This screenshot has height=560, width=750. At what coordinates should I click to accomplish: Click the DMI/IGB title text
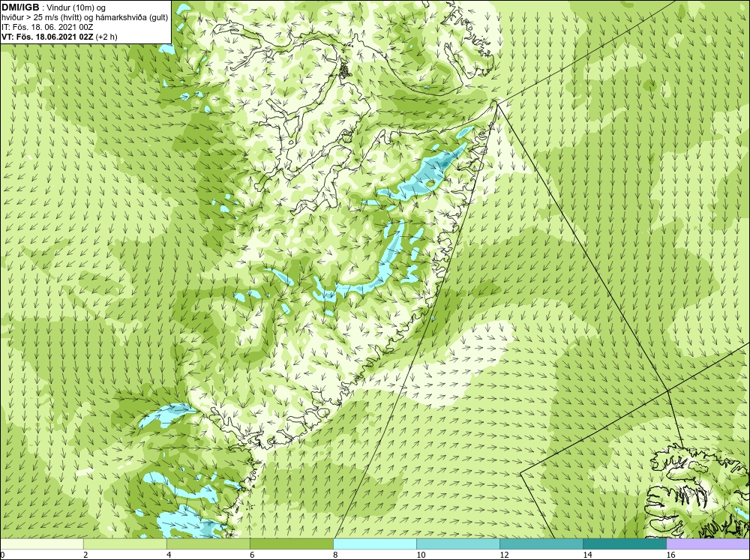pos(20,7)
